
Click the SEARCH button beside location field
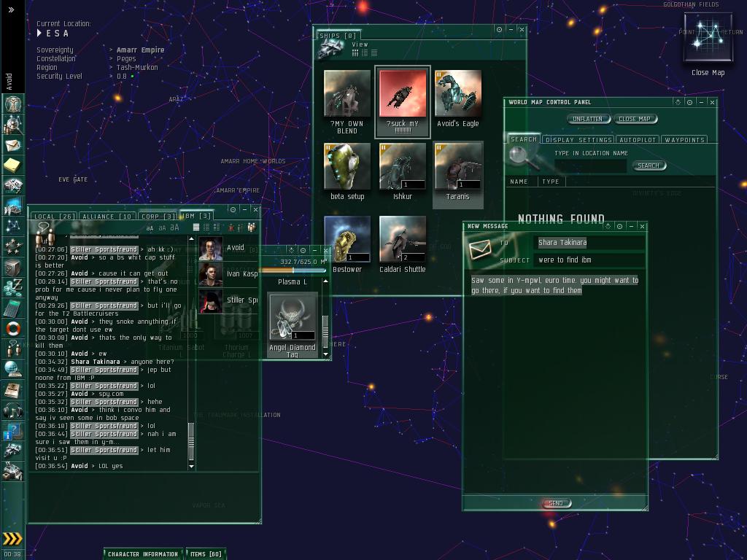(x=649, y=166)
